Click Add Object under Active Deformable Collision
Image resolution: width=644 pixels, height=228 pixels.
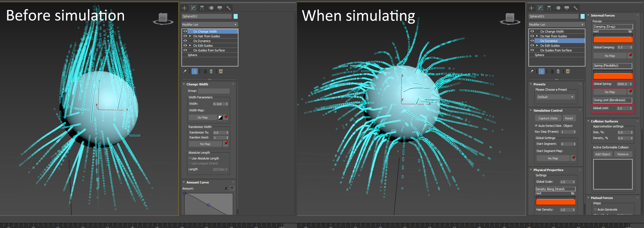603,154
